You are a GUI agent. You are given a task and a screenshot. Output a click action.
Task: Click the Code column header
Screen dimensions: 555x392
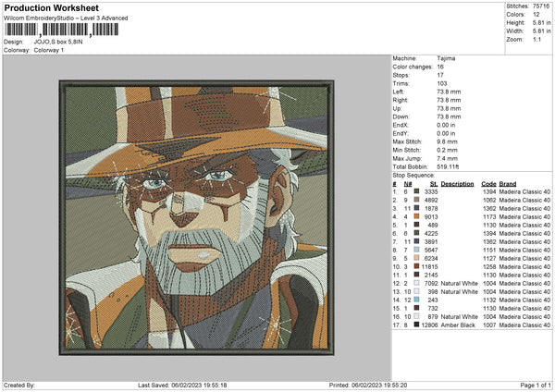point(488,184)
